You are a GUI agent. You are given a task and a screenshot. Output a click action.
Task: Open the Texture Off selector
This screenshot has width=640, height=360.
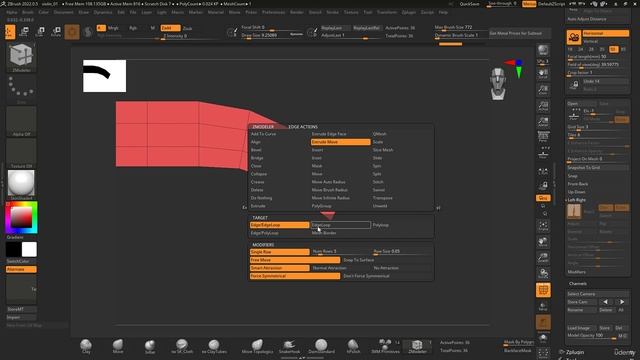pyautogui.click(x=21, y=153)
